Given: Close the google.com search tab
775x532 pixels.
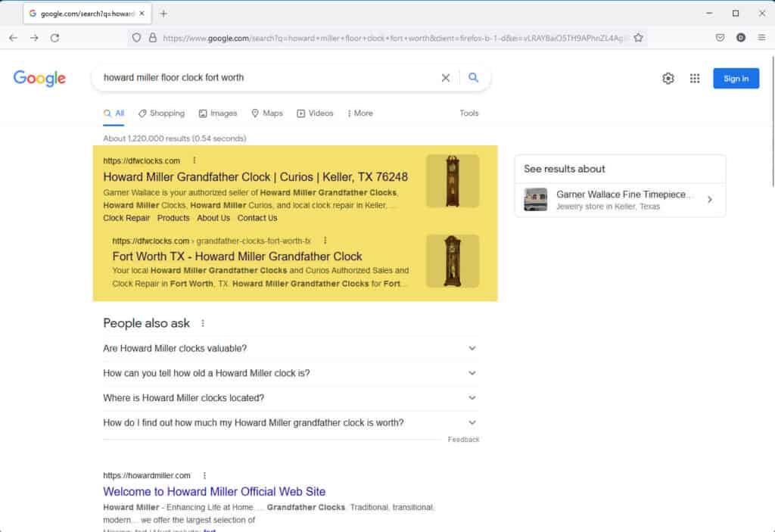Looking at the screenshot, I should [x=142, y=14].
